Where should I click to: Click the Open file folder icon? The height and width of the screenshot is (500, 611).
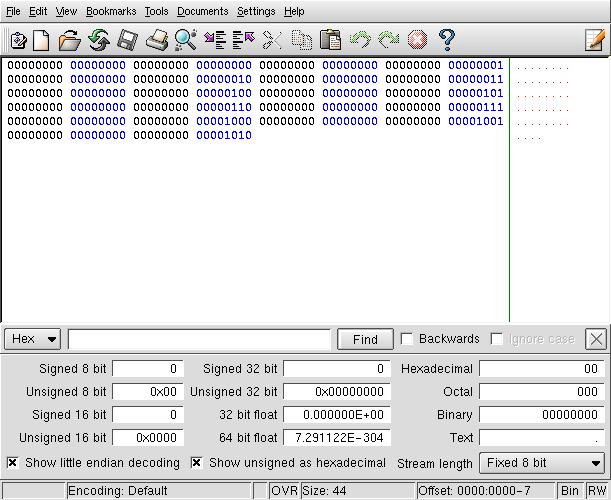point(69,40)
